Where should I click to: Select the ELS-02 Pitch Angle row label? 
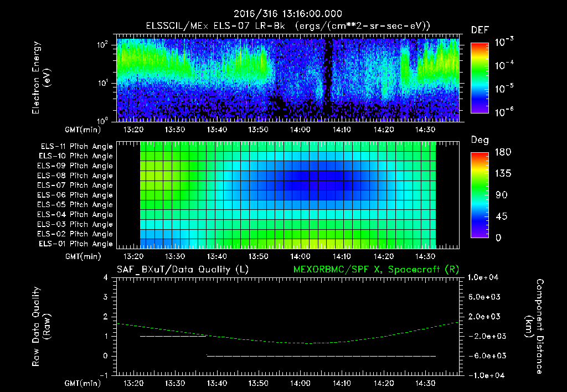pos(75,234)
